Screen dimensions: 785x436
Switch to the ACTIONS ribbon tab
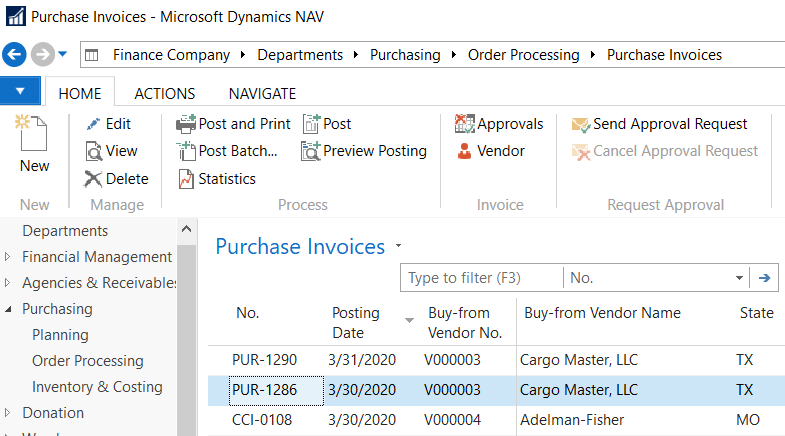(164, 93)
